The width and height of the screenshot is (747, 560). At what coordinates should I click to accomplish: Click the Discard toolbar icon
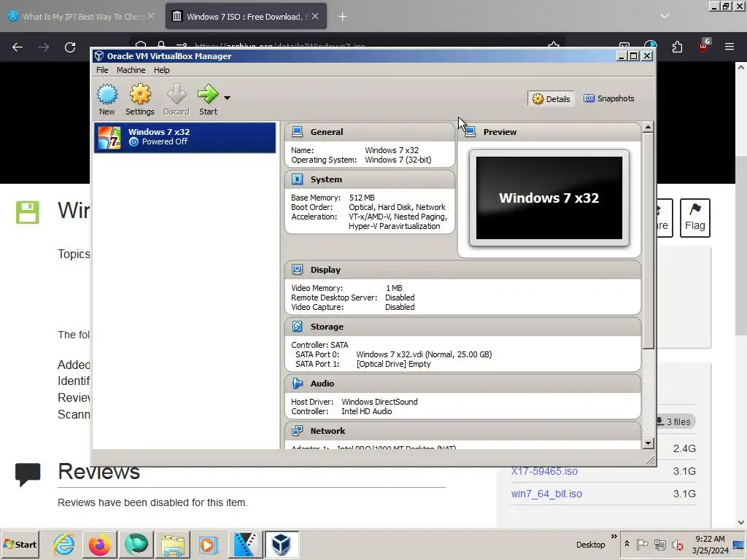click(177, 94)
